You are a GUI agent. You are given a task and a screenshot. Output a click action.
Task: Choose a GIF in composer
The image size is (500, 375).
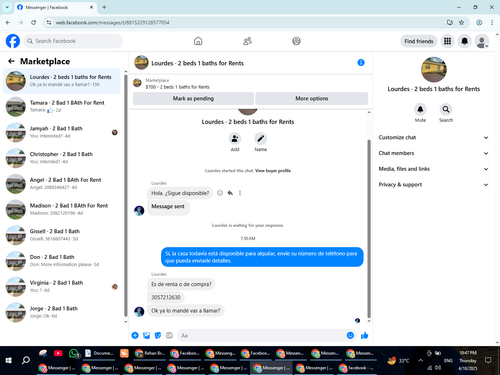[169, 335]
